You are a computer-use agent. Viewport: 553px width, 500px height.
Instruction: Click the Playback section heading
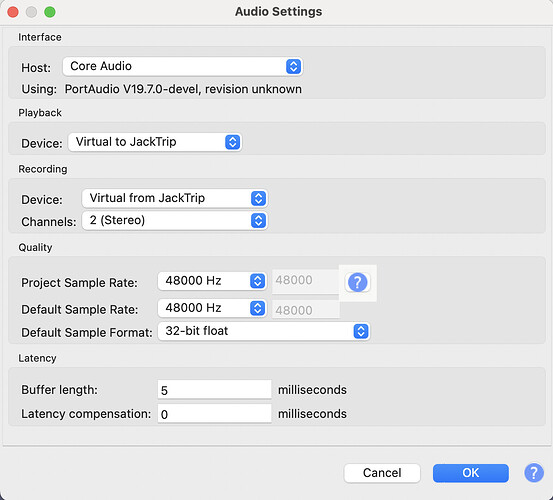[40, 113]
